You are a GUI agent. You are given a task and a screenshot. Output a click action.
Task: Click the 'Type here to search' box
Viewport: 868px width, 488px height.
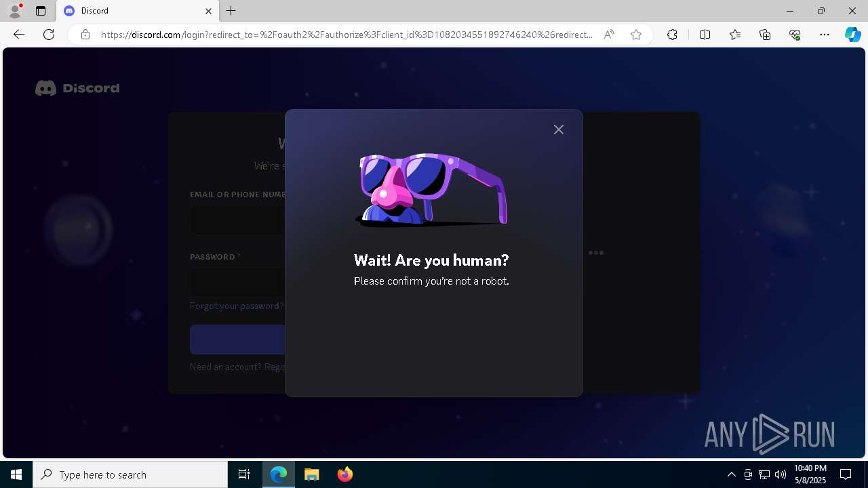pos(130,474)
